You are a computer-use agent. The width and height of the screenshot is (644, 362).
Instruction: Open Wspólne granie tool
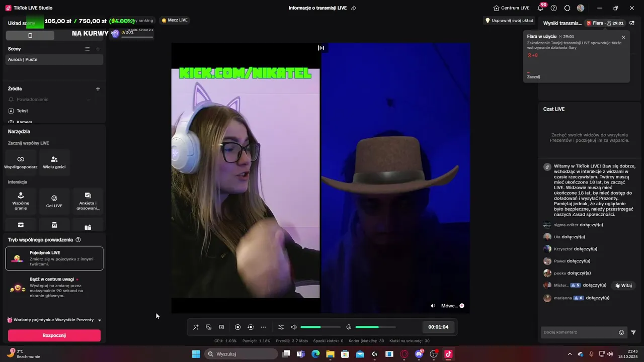coord(21,201)
